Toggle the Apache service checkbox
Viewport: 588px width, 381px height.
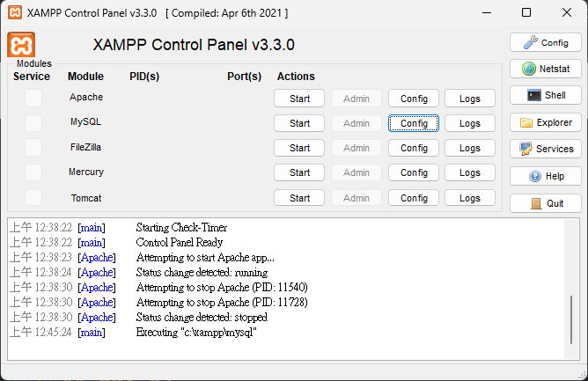33,99
